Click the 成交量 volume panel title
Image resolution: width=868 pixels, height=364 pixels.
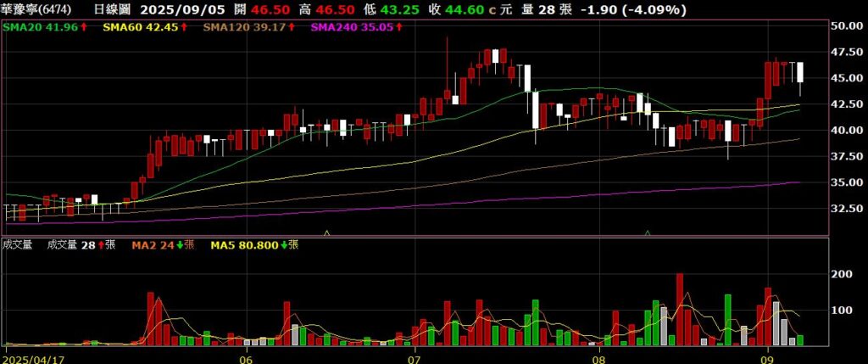pyautogui.click(x=18, y=245)
